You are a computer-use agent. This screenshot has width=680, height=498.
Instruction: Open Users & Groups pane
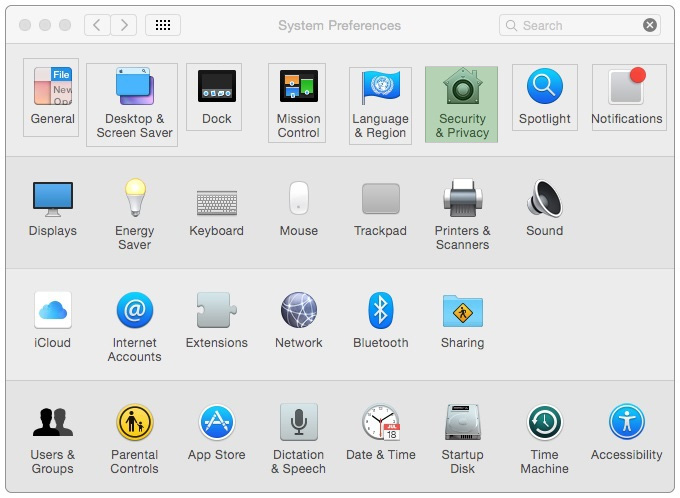click(52, 440)
